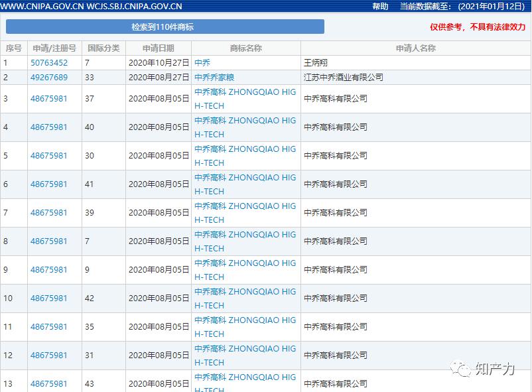This screenshot has width=532, height=392.
Task: Open 中乔高科 ZHONGQIAO HIGH-TECH in row 10
Action: coord(245,298)
